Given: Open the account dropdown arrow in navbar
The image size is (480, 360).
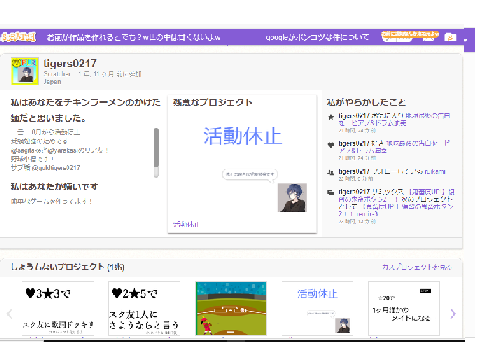Looking at the screenshot, I should point(466,40).
